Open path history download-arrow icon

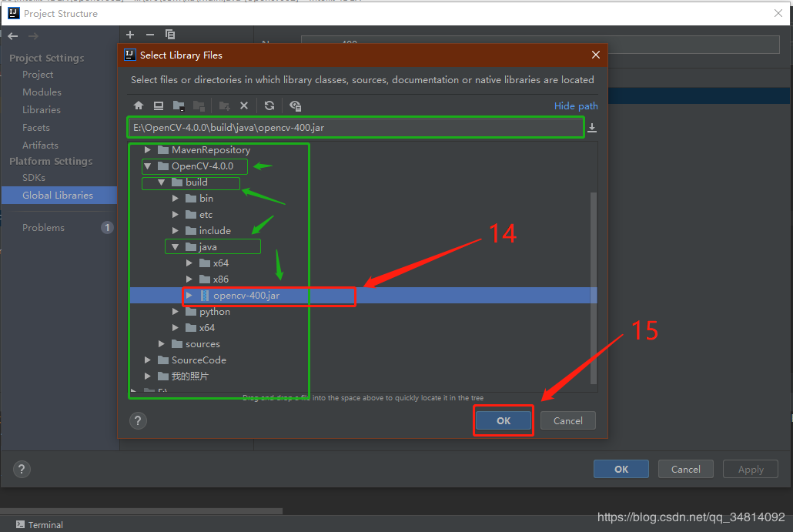[592, 128]
